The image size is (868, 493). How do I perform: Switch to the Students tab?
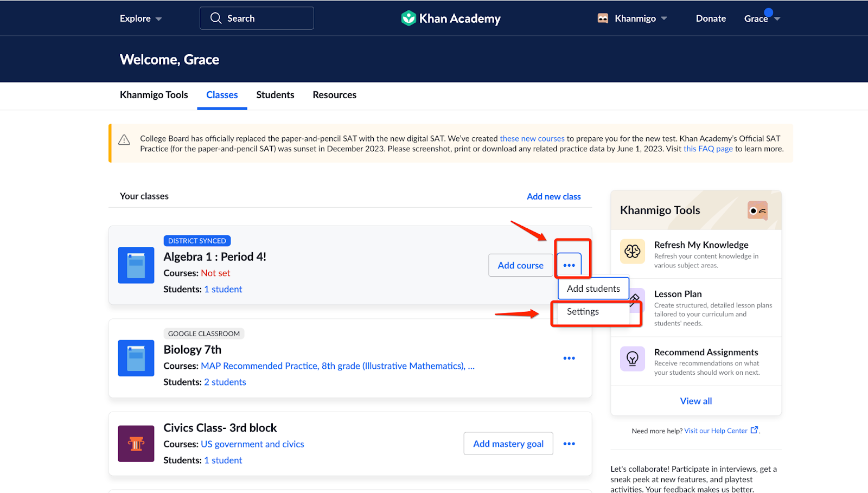[x=275, y=95]
